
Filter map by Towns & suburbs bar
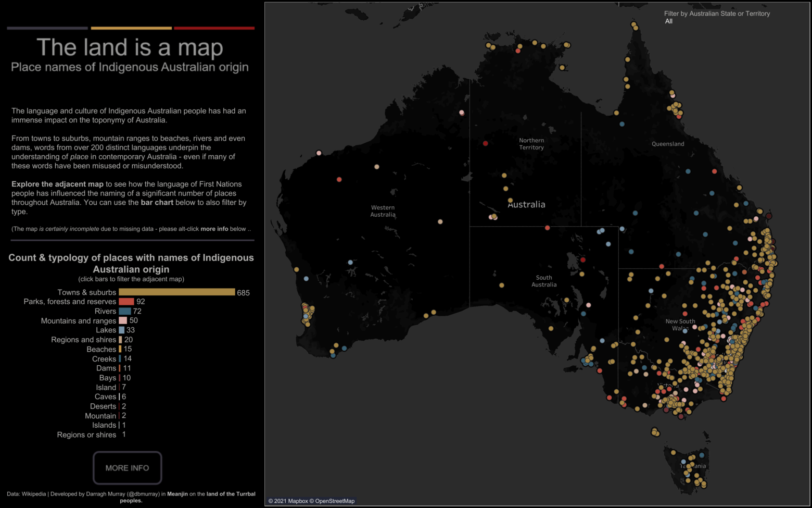pos(176,292)
